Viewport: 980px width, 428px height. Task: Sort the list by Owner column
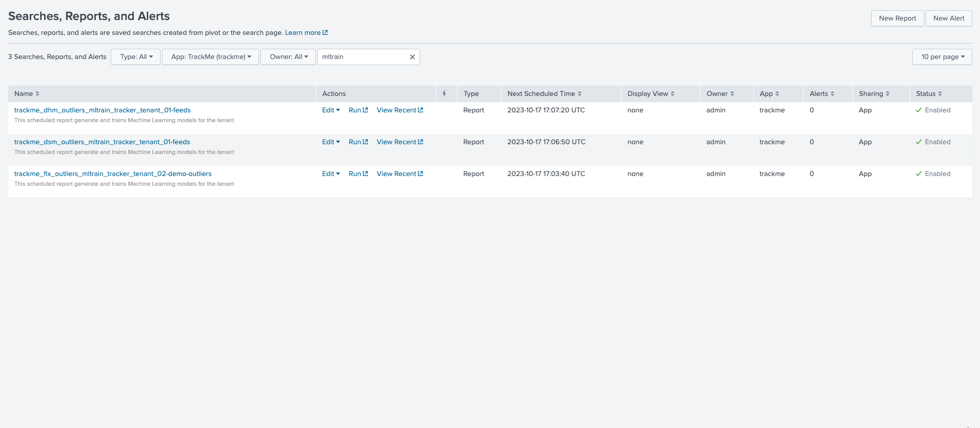pyautogui.click(x=720, y=93)
